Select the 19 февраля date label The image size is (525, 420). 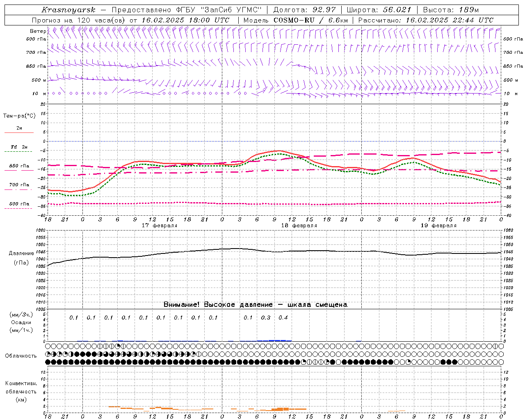438,226
